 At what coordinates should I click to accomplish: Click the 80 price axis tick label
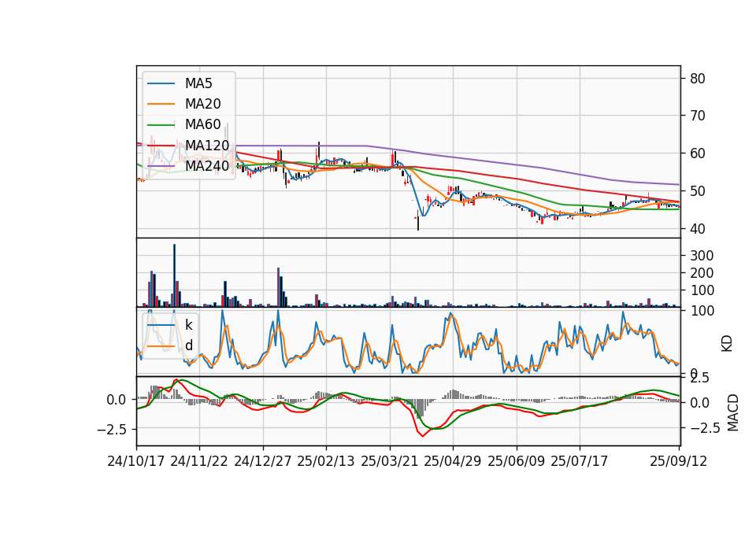698,79
